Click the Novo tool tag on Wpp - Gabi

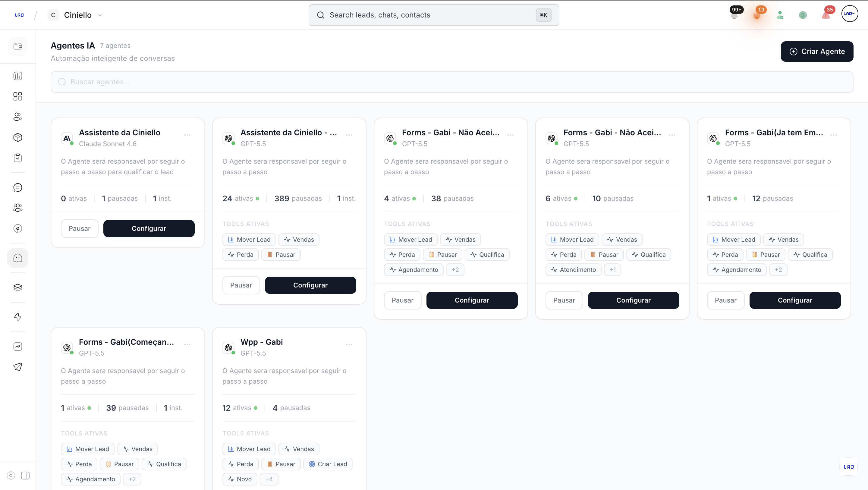pyautogui.click(x=240, y=479)
